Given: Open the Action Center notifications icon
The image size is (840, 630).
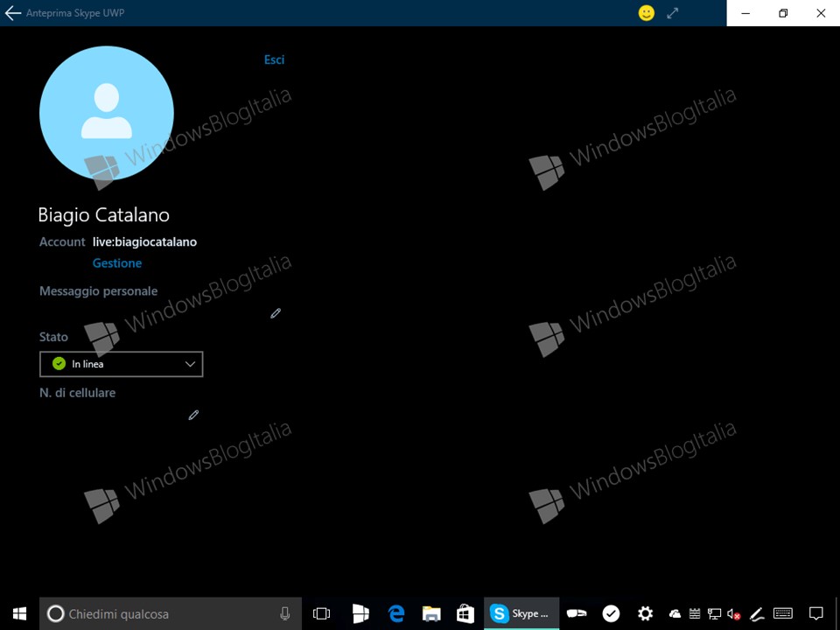Looking at the screenshot, I should coord(815,613).
